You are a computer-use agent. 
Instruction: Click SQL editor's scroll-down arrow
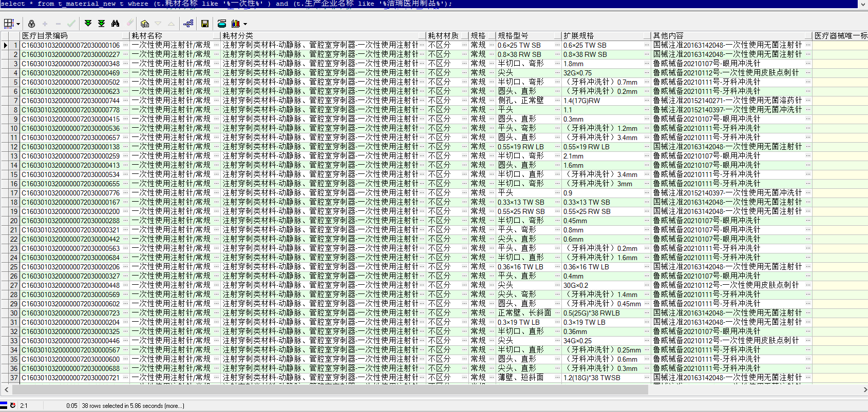coord(864,4)
